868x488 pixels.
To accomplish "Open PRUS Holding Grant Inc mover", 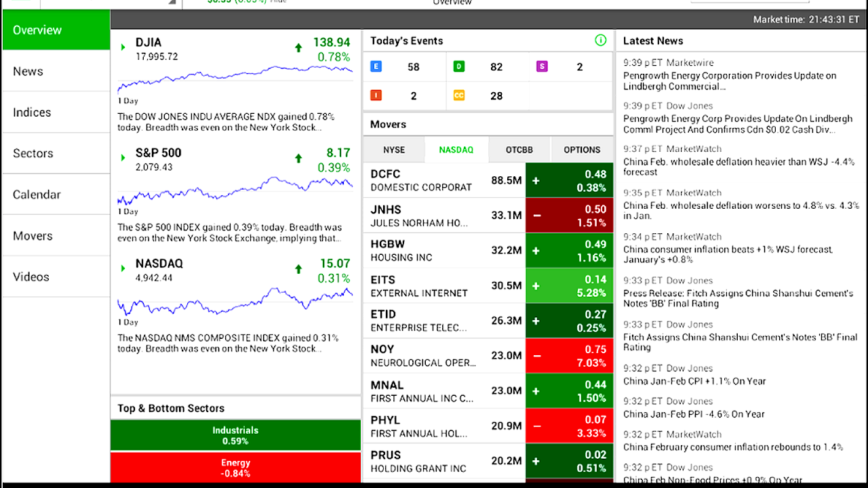I will pyautogui.click(x=488, y=462).
